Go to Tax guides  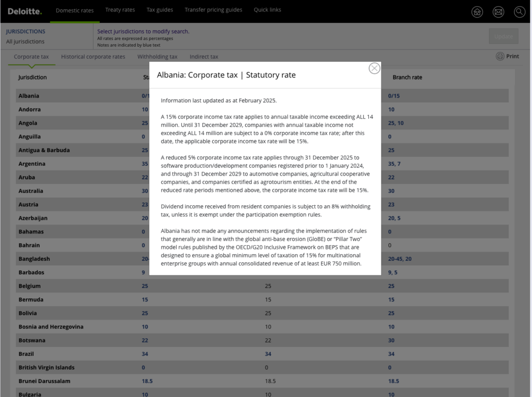160,10
